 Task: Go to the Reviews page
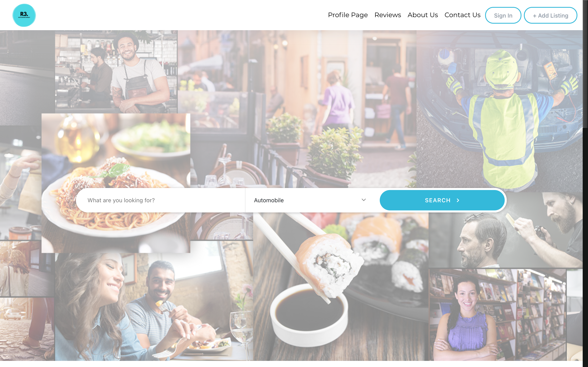click(388, 15)
